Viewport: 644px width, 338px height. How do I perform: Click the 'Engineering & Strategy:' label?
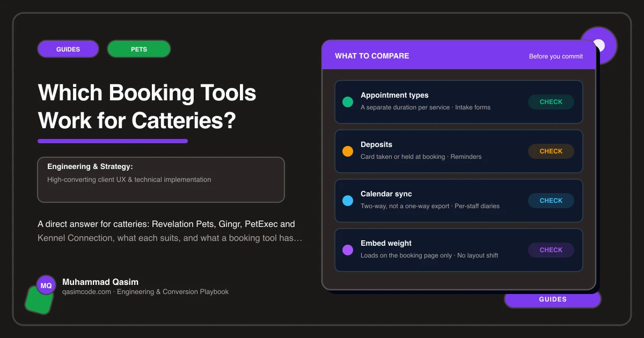pos(90,166)
